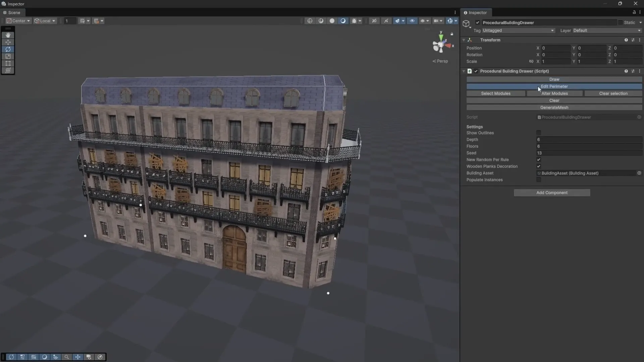
Task: Toggle scene visibility eye icon
Action: (x=412, y=21)
